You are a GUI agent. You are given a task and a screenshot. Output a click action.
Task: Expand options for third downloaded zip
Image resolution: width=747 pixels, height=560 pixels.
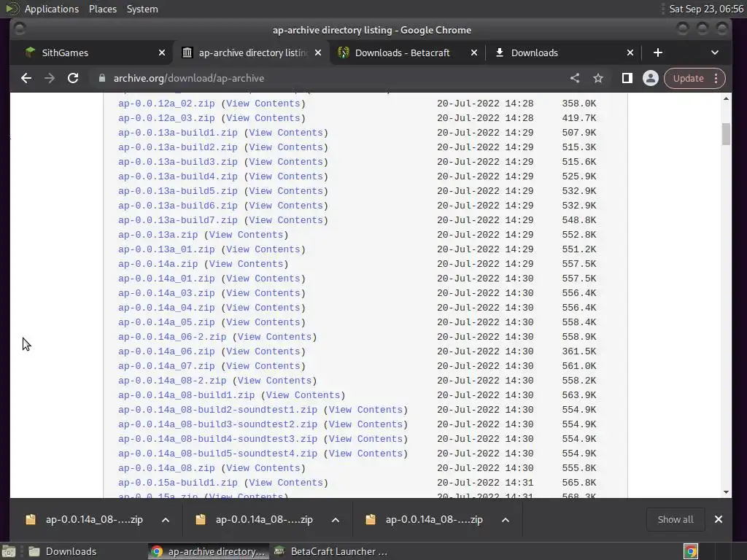506,519
